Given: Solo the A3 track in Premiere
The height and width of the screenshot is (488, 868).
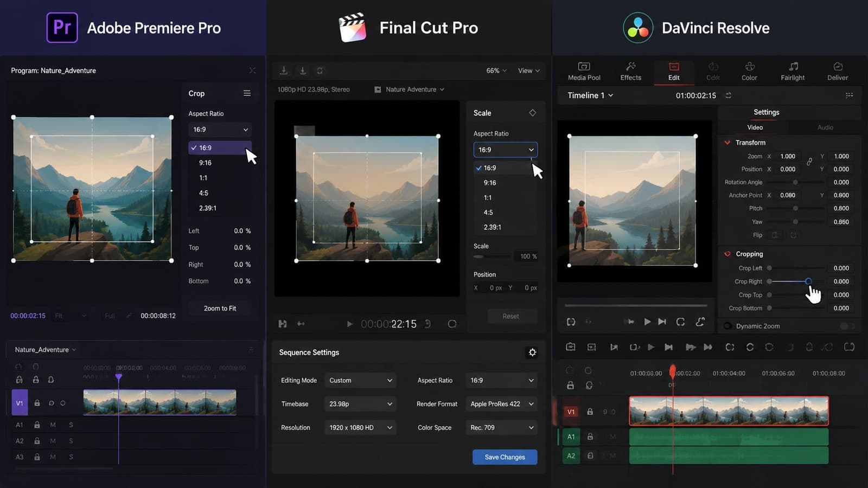Looking at the screenshot, I should 71,457.
